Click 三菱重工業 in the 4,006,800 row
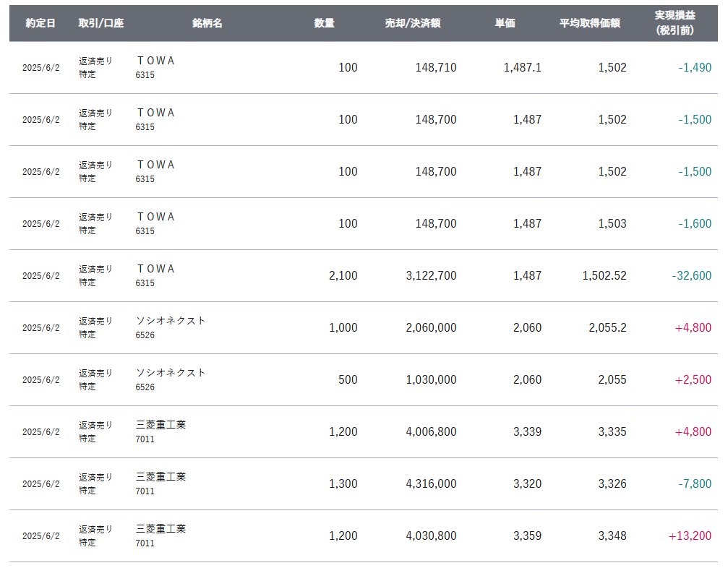 coord(160,424)
